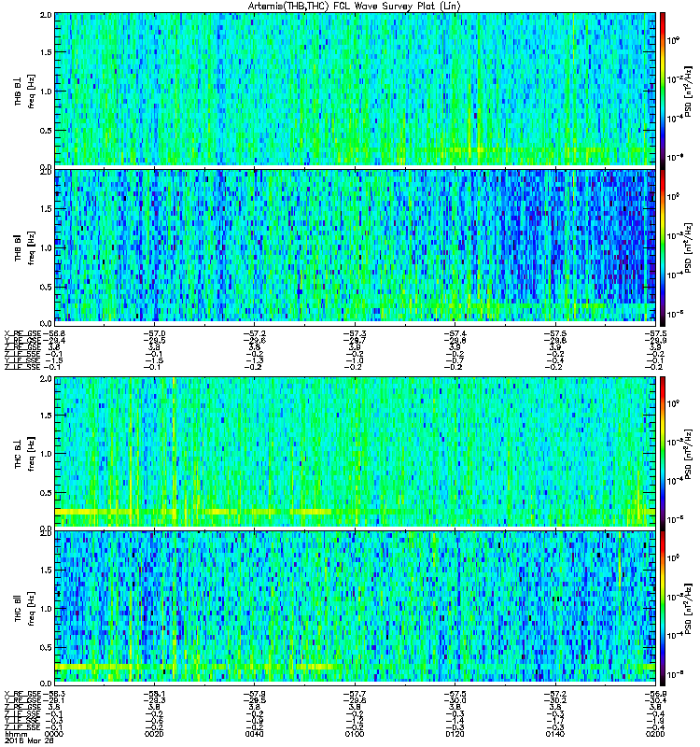
Task: Click the THB B∥ spectrogram panel
Action: [356, 247]
